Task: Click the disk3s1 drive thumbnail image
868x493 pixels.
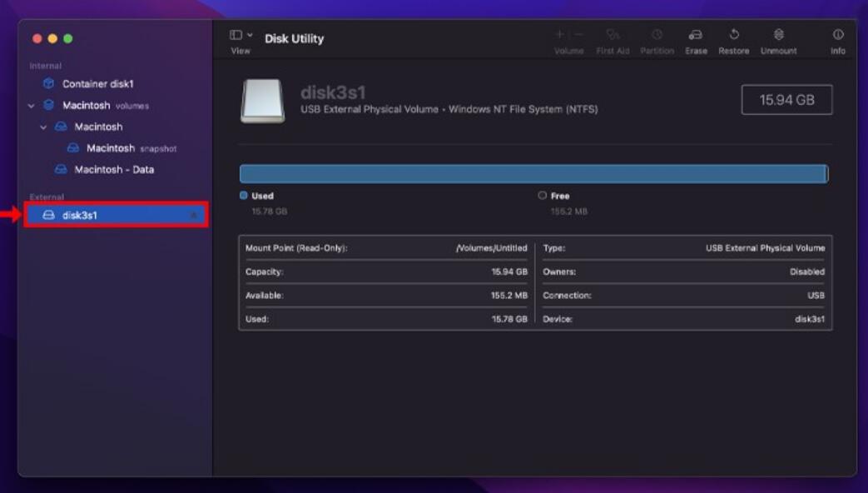Action: [x=262, y=101]
